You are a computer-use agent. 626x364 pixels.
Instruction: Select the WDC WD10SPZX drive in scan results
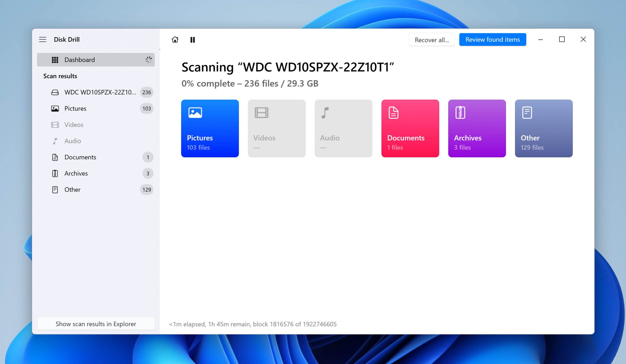click(100, 92)
